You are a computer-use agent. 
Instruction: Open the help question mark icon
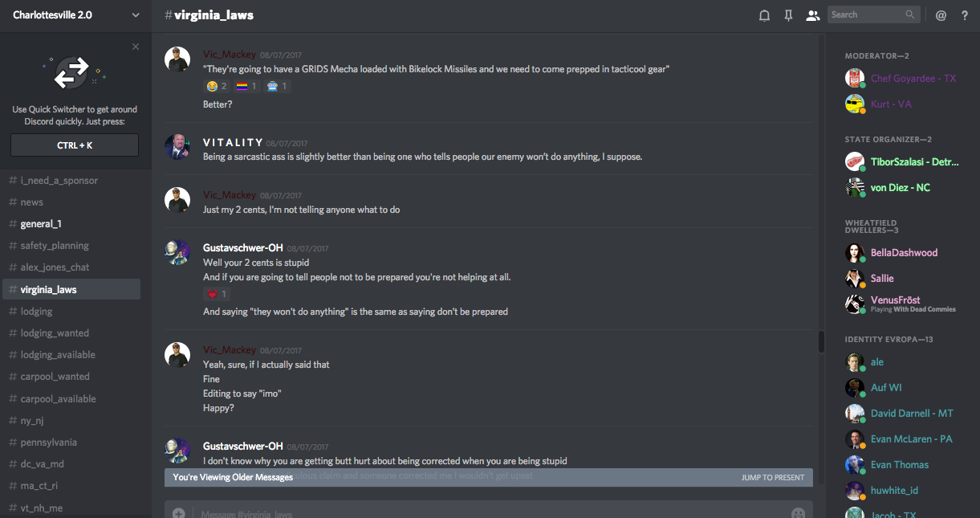965,15
